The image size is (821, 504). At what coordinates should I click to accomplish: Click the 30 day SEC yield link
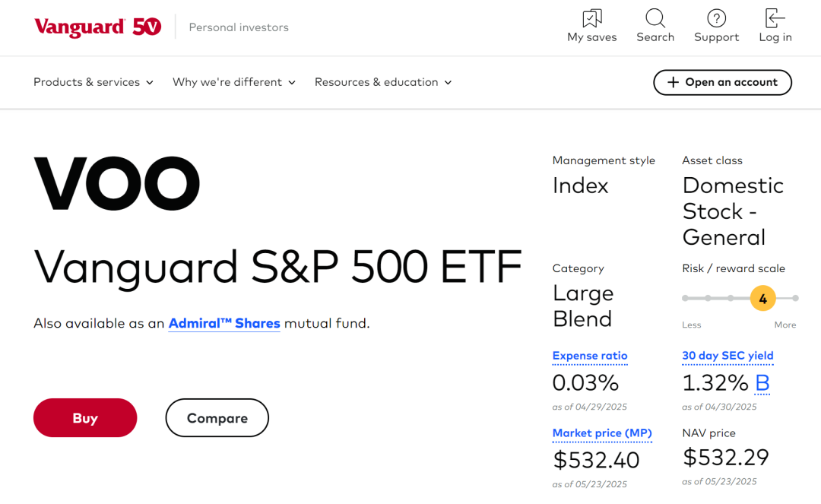(x=727, y=356)
